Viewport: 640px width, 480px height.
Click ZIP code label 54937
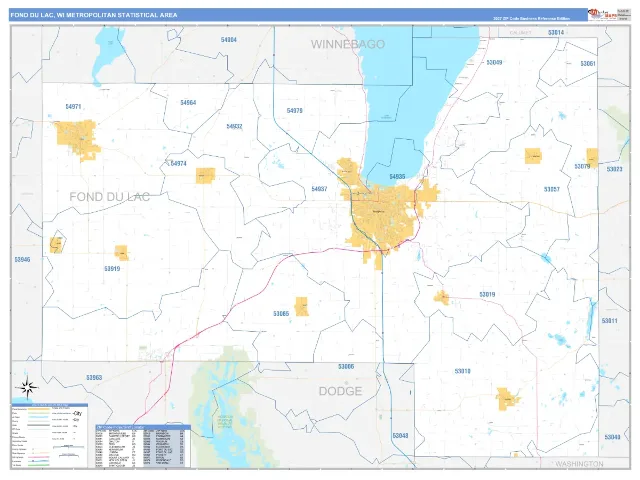click(319, 189)
